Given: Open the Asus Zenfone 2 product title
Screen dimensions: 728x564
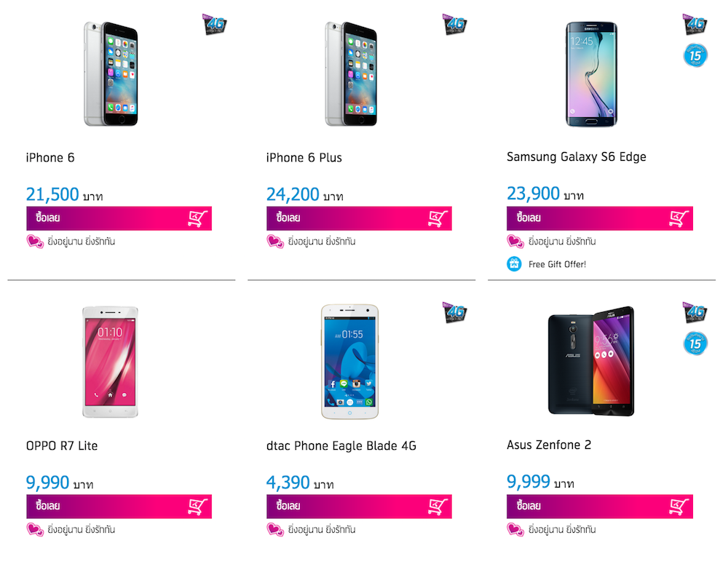Looking at the screenshot, I should (x=549, y=445).
